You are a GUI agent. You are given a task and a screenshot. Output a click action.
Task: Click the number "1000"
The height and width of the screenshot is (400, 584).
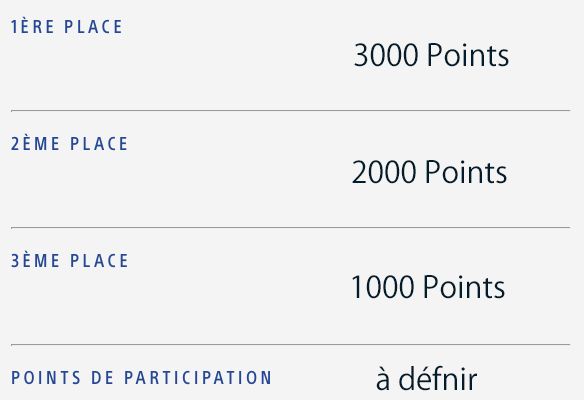(x=383, y=287)
